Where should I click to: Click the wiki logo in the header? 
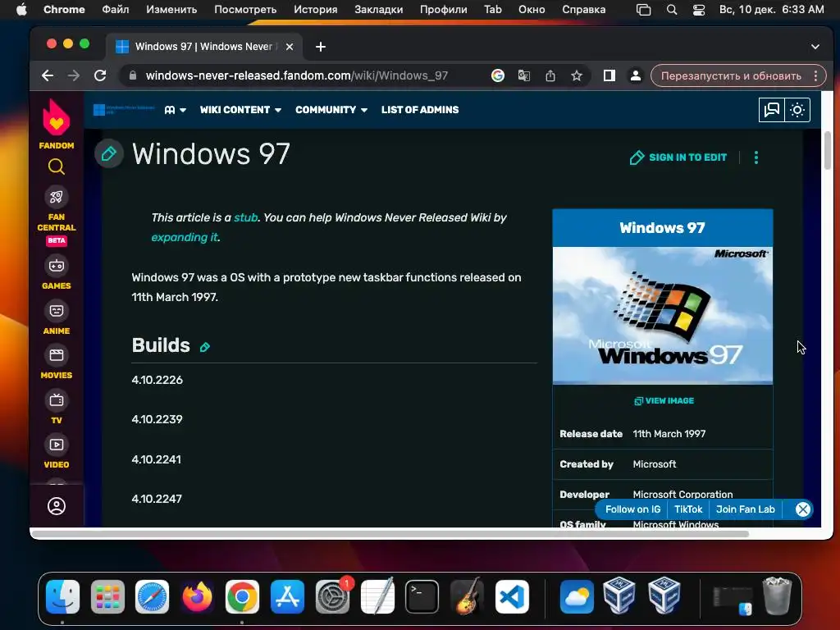pos(124,110)
